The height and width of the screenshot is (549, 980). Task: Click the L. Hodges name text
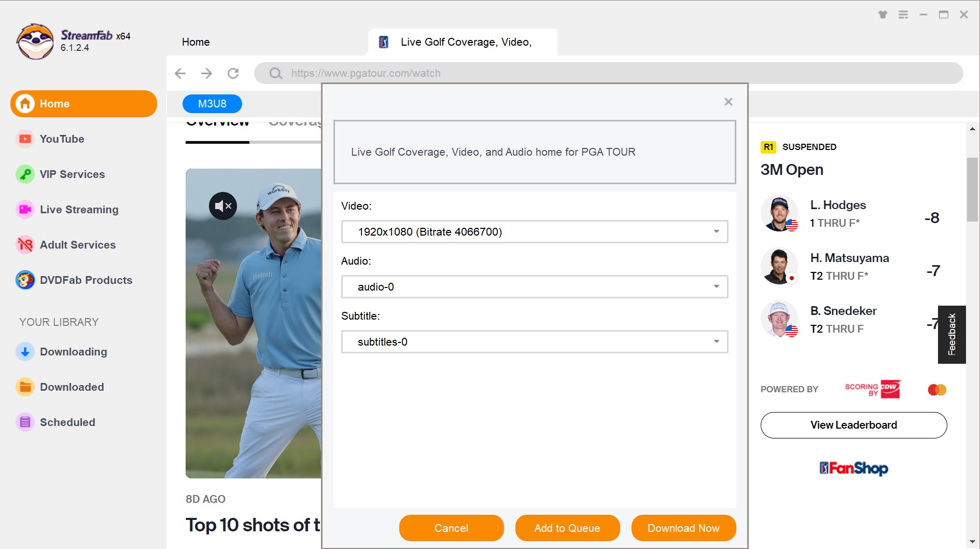838,205
